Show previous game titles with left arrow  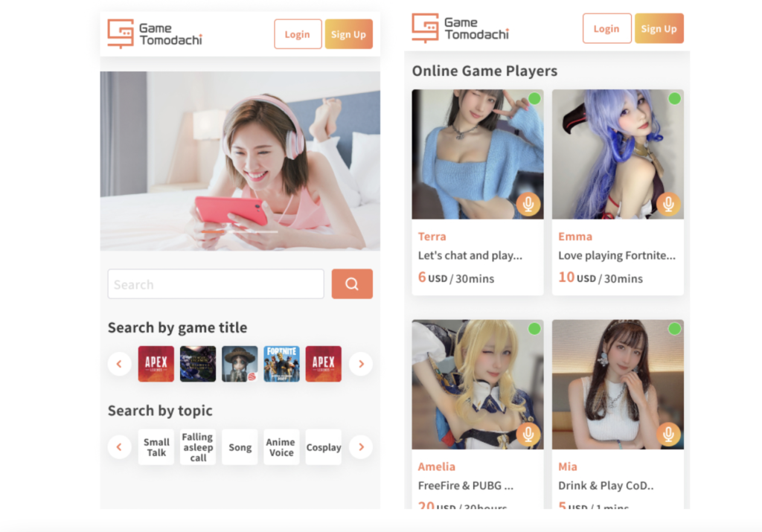(x=120, y=364)
